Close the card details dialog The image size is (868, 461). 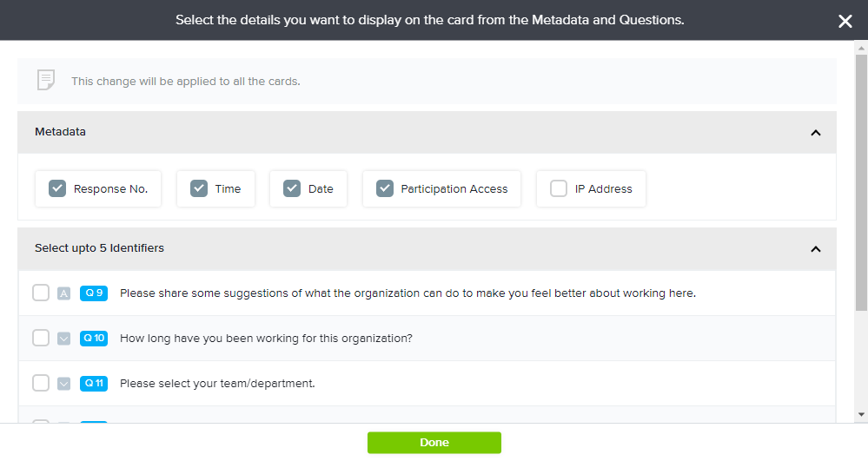tap(845, 21)
